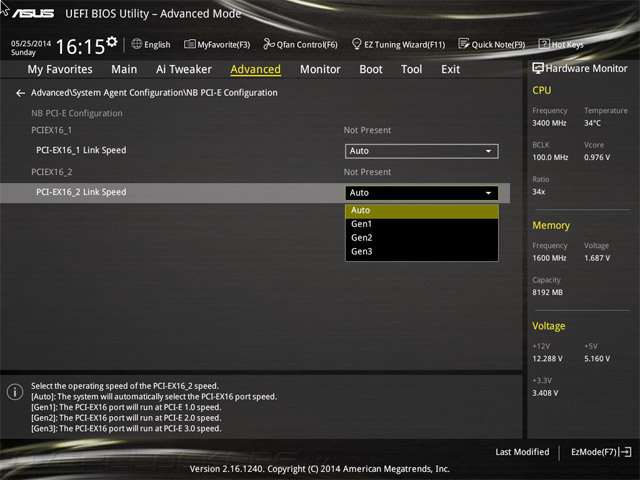The image size is (640, 480).
Task: Click the settings gear beside the clock
Action: 112,42
